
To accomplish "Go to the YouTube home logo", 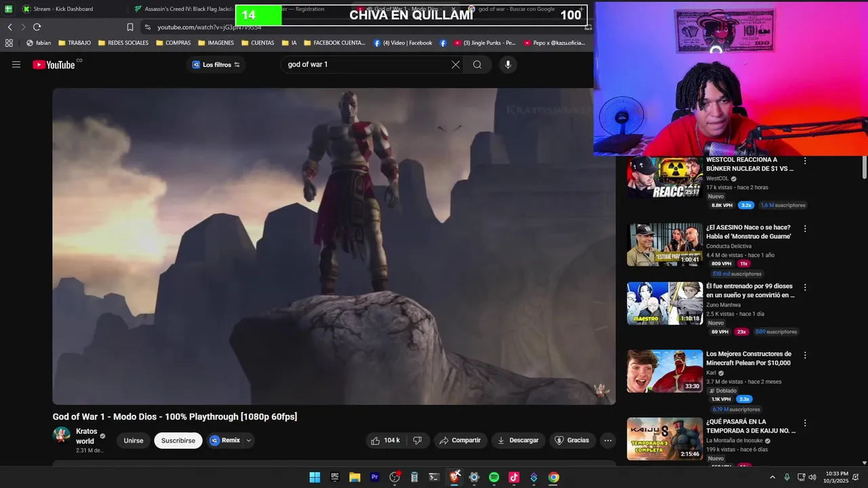I will pyautogui.click(x=54, y=64).
